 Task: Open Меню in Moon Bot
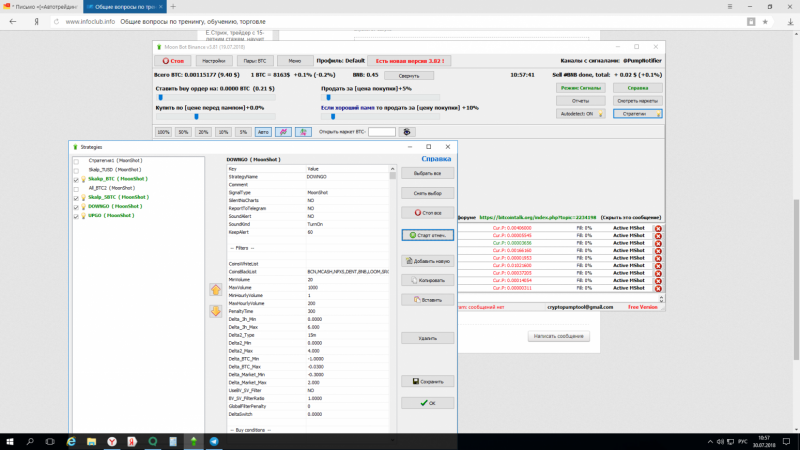[295, 61]
